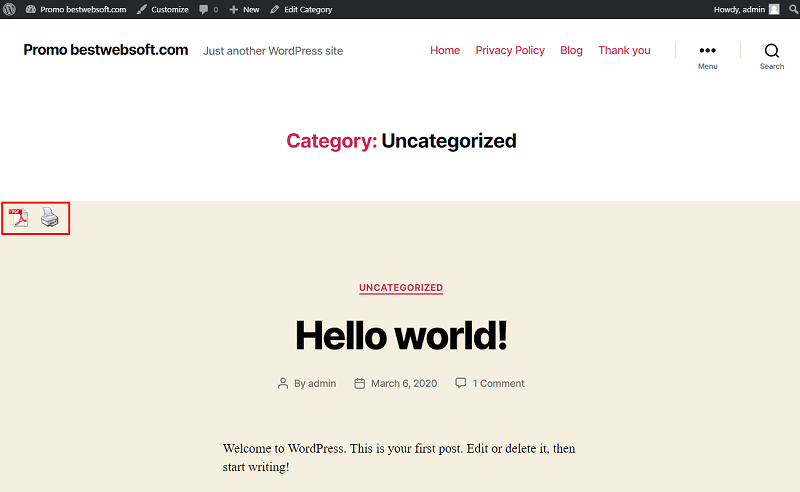Viewport: 800px width, 492px height.
Task: Click the admin bar search magnifier
Action: click(793, 9)
